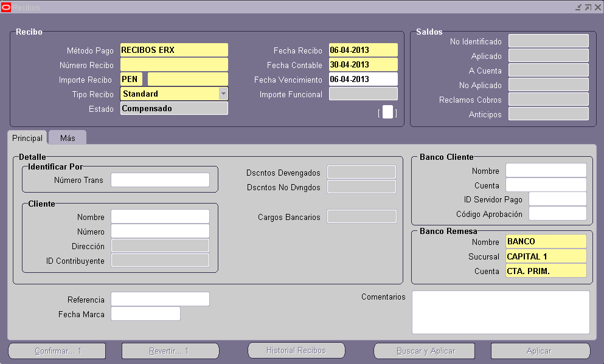Toggle the small checkbox beside Estado
This screenshot has width=604, height=364.
387,112
